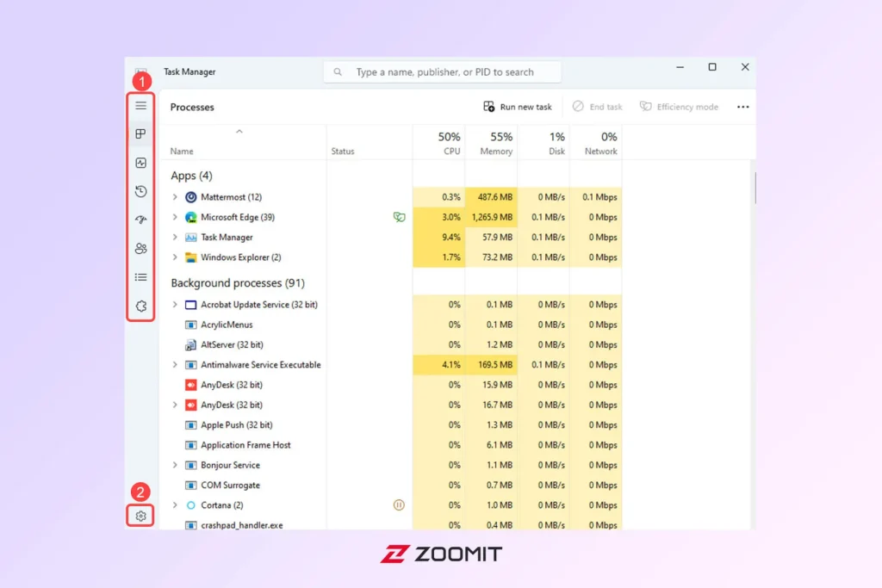Viewport: 882px width, 588px height.
Task: Open Task Manager settings gear
Action: tap(140, 516)
